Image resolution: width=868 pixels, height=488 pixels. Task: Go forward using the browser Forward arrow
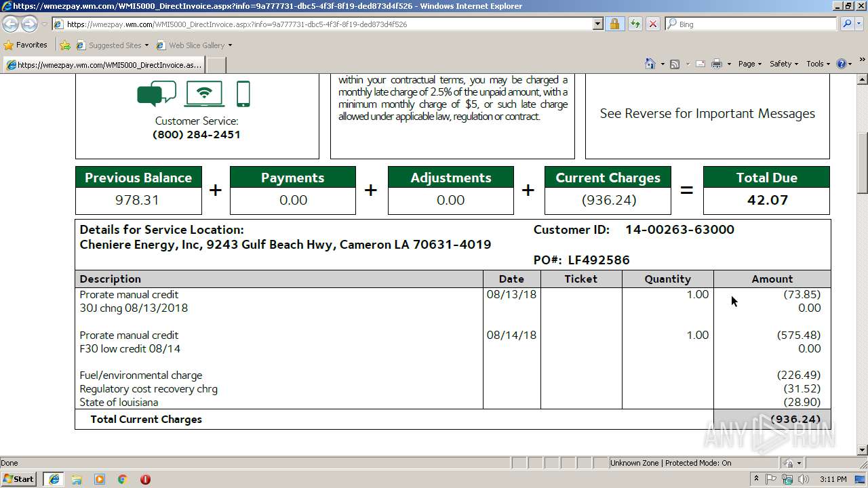[29, 24]
